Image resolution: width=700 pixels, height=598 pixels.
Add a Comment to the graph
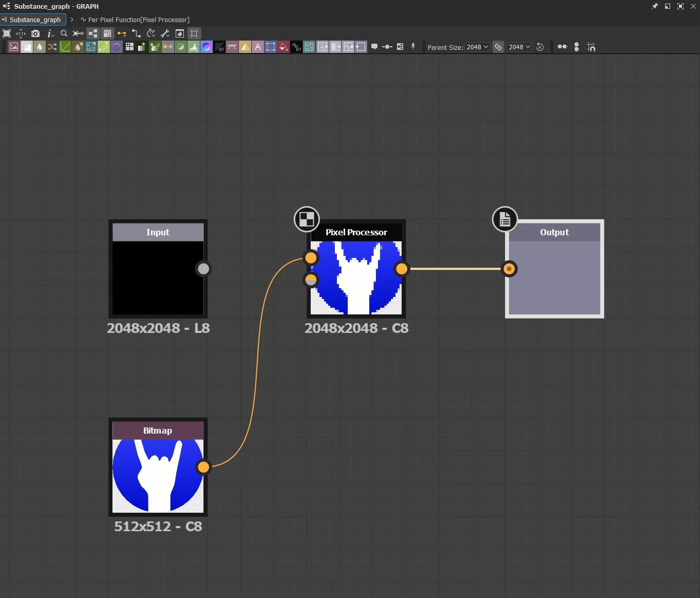[x=374, y=47]
